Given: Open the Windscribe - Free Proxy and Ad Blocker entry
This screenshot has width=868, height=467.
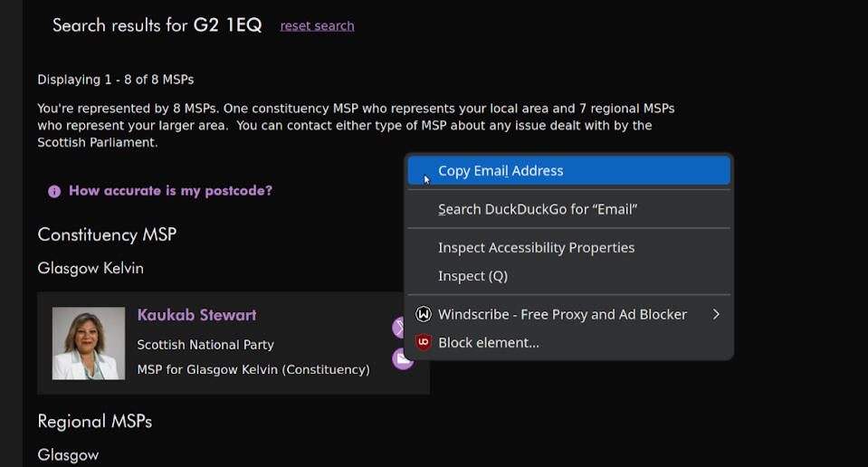Looking at the screenshot, I should coord(562,315).
